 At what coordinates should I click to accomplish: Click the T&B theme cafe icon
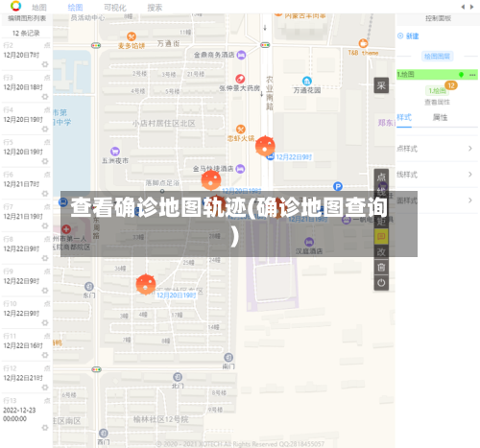(363, 43)
